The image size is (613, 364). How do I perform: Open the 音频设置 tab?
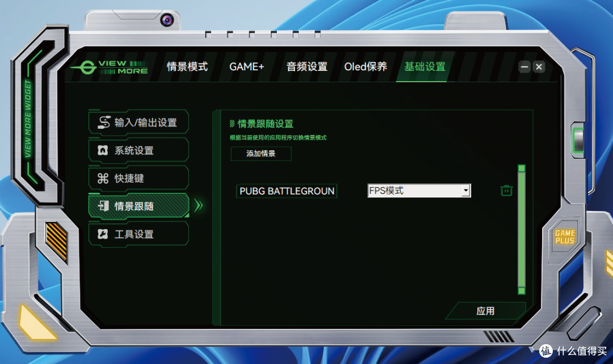tap(307, 67)
